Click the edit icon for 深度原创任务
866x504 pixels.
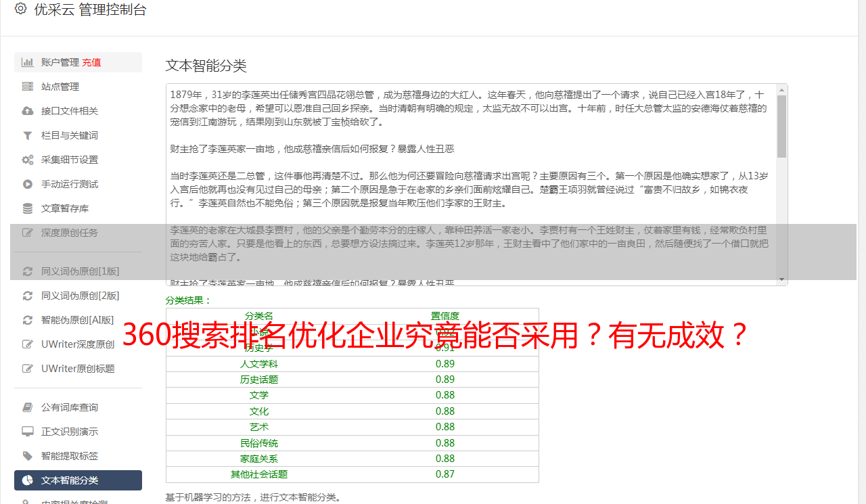[x=28, y=233]
